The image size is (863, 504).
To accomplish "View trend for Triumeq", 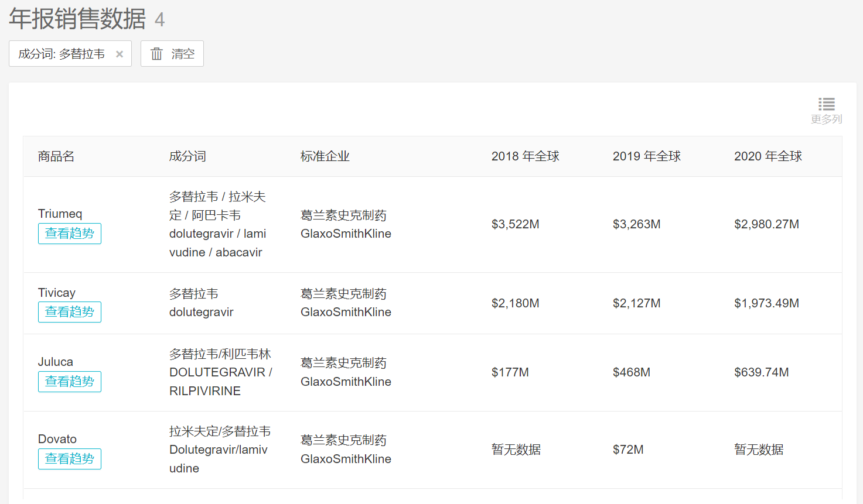I will click(x=70, y=234).
